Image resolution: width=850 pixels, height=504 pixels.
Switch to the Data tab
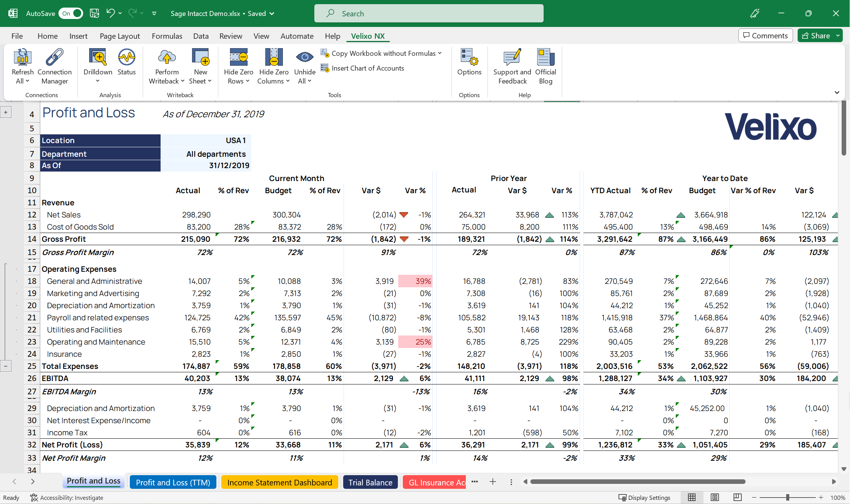tap(201, 36)
